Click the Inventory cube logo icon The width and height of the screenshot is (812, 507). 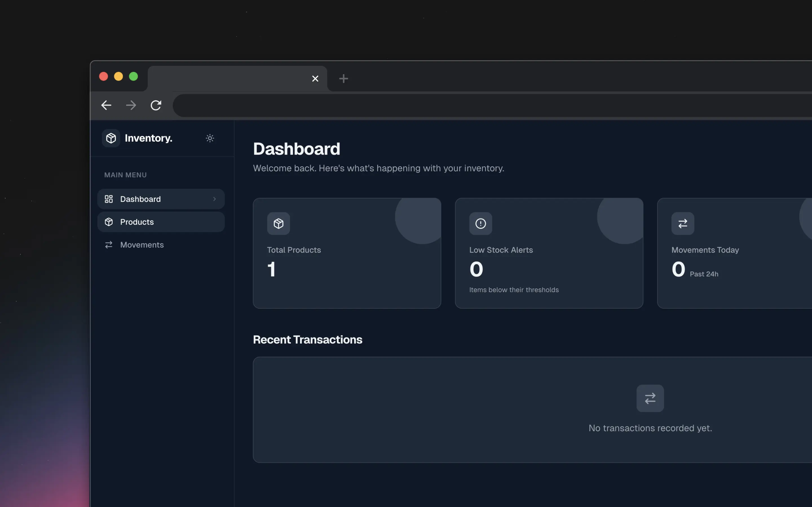point(111,138)
